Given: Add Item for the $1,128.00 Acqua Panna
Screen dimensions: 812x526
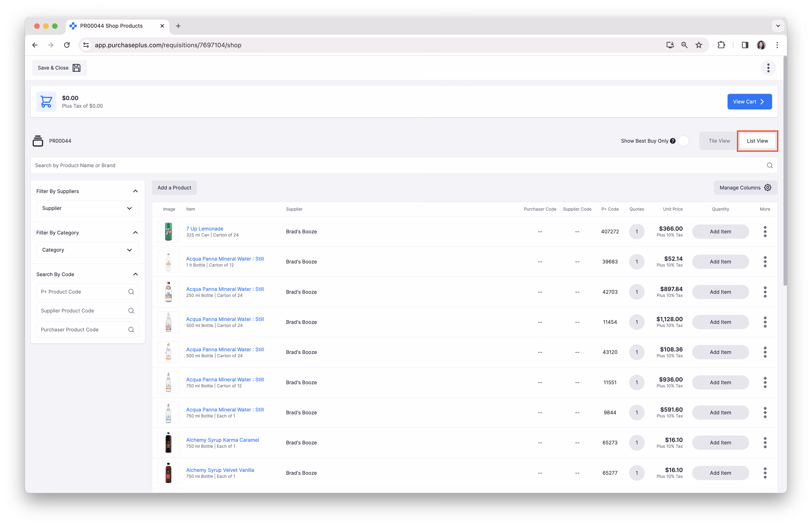Looking at the screenshot, I should (720, 322).
